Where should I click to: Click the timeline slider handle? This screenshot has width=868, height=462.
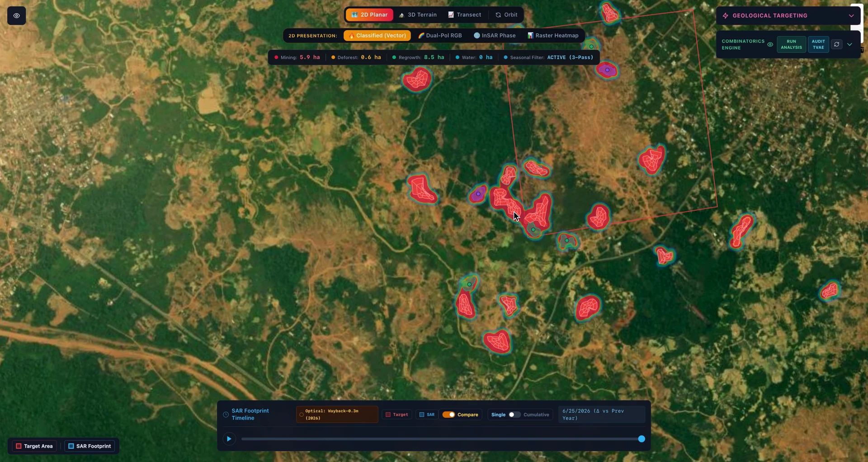(x=642, y=439)
